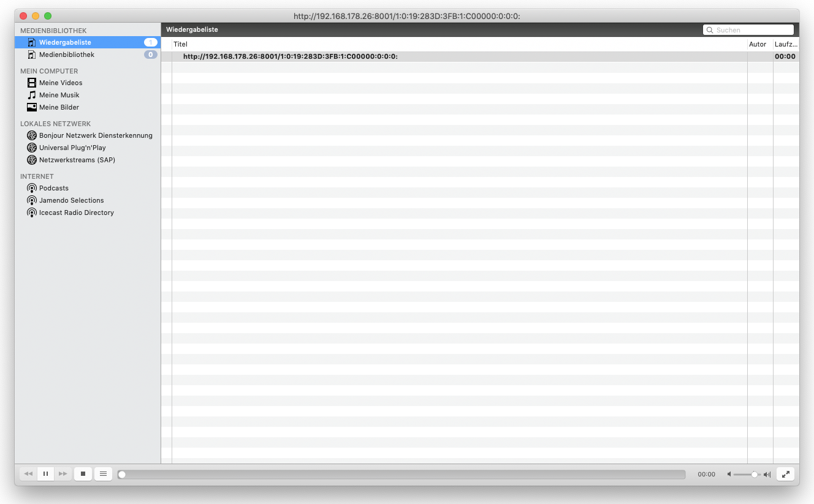Click the fast-forward next track button
Image resolution: width=814 pixels, height=504 pixels.
pyautogui.click(x=63, y=474)
